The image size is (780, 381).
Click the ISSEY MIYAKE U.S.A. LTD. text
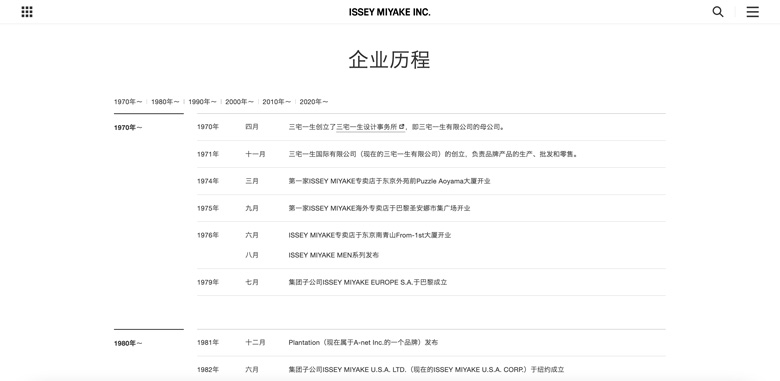426,370
